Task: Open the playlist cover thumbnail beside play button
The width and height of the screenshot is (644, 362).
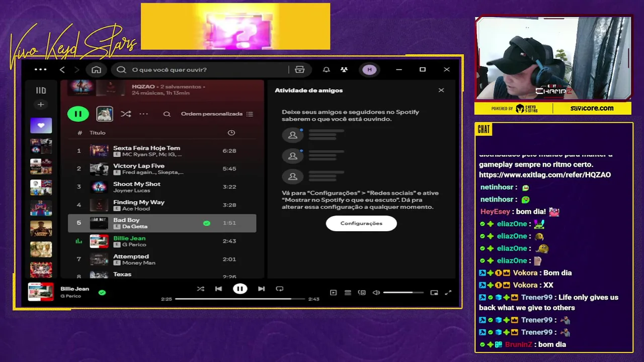Action: click(x=105, y=114)
